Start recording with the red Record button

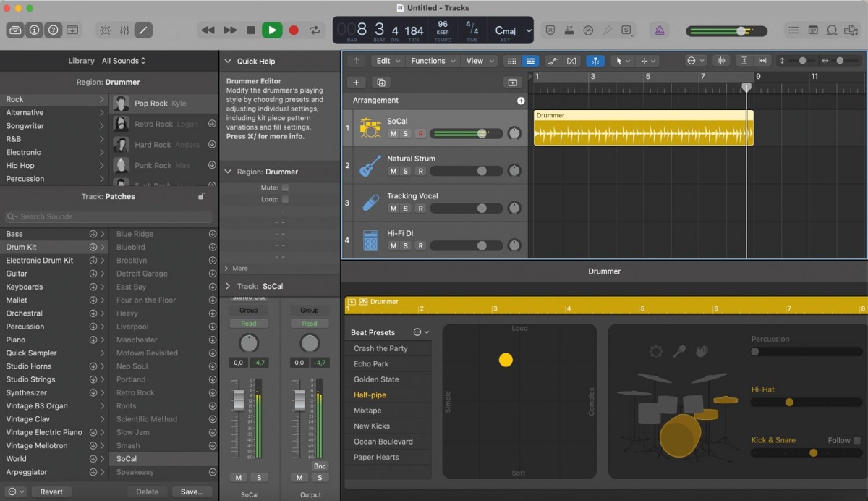294,30
